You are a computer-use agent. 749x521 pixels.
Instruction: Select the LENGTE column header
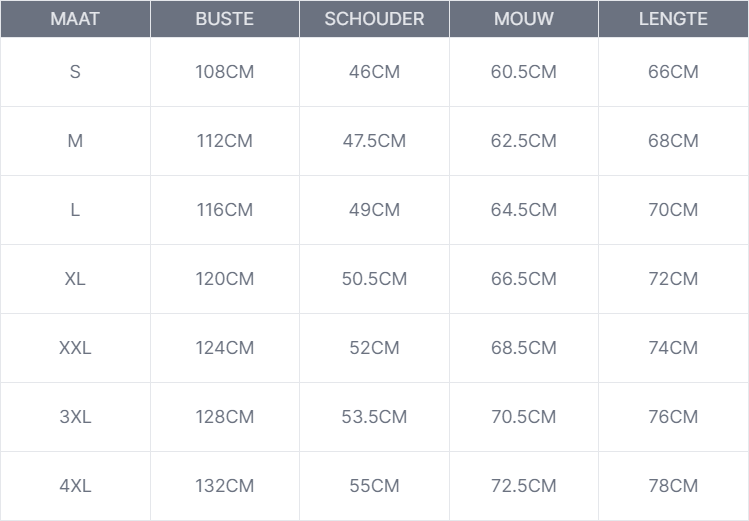[x=673, y=19]
